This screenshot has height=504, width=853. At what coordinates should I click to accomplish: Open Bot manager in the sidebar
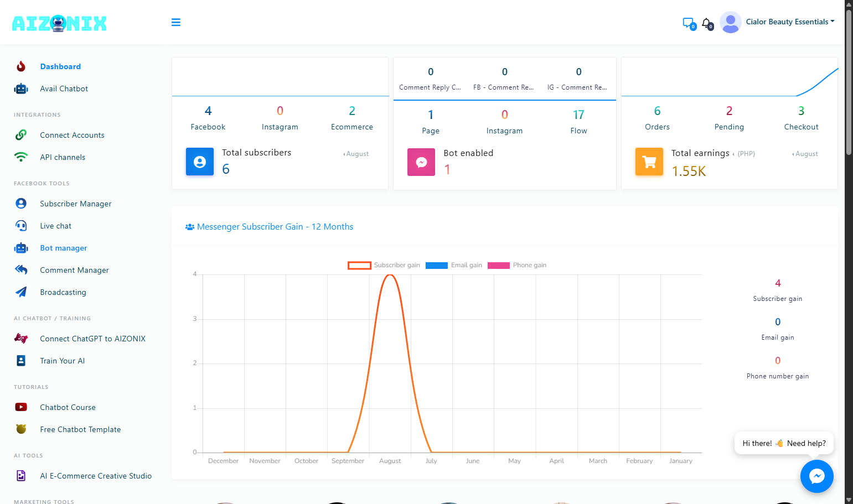(64, 248)
